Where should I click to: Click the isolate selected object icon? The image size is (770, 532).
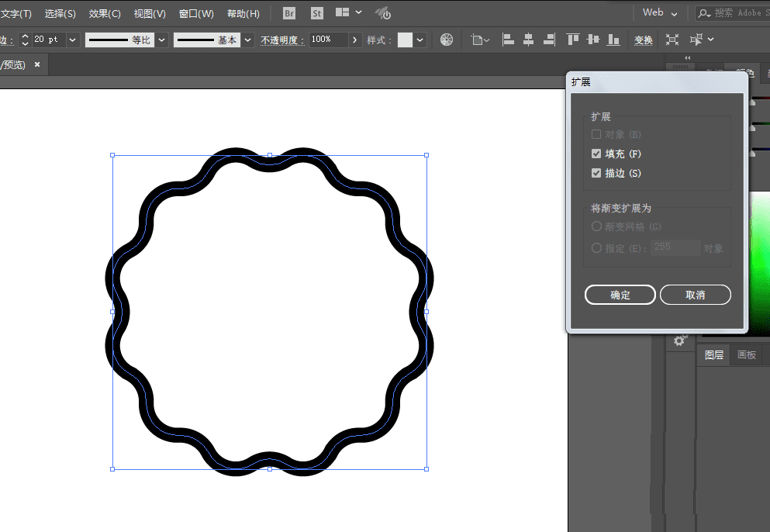click(x=672, y=40)
